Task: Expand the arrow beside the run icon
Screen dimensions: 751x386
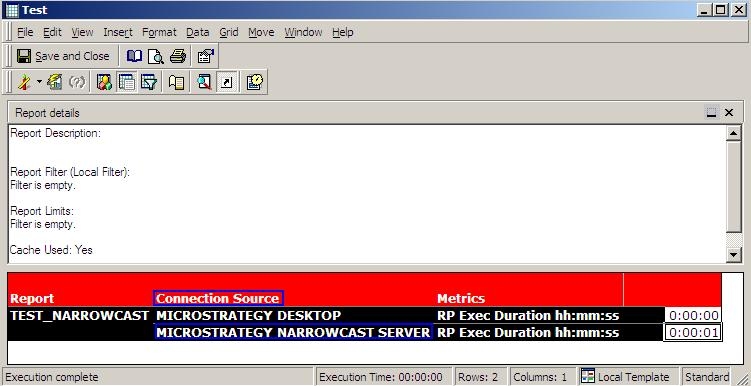Action: (x=39, y=82)
